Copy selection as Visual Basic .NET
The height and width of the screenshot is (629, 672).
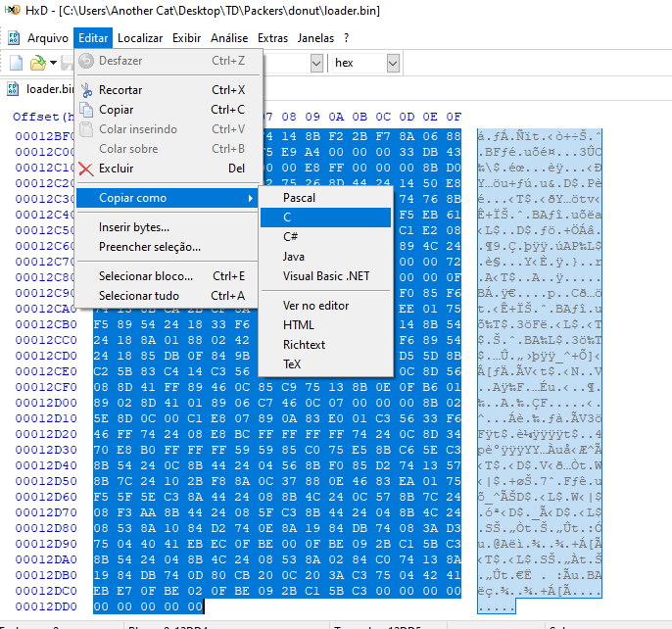[x=325, y=276]
